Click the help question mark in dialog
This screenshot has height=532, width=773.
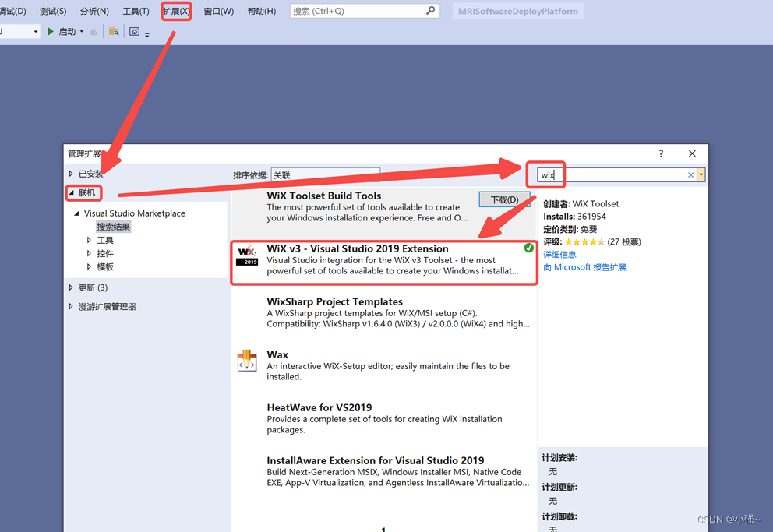click(x=661, y=153)
